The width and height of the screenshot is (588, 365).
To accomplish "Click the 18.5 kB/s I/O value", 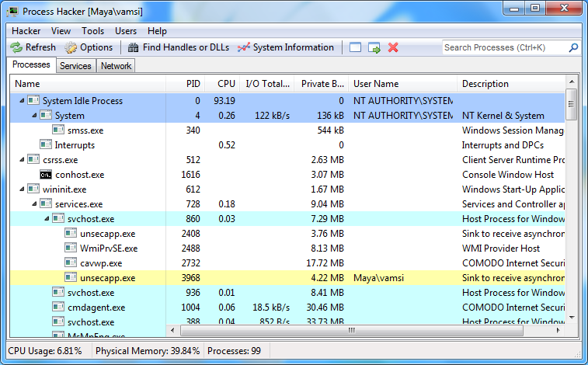I will 271,308.
